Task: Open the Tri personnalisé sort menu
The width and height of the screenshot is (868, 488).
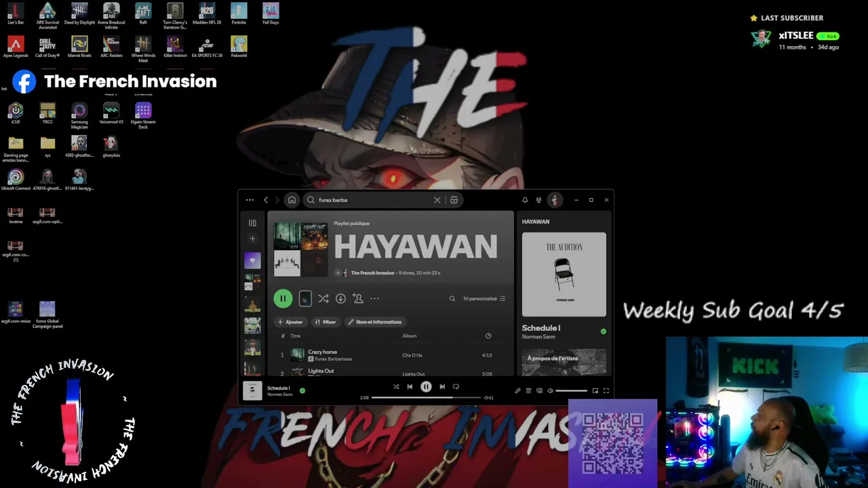Action: [484, 298]
